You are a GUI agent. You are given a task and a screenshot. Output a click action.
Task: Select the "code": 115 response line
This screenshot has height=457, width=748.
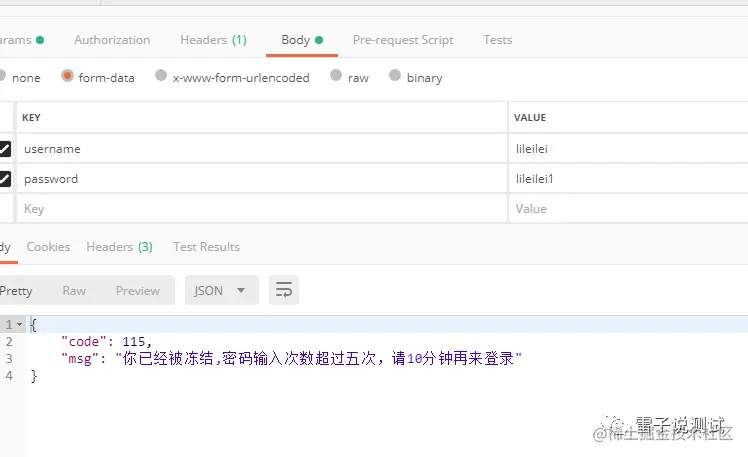(x=106, y=342)
